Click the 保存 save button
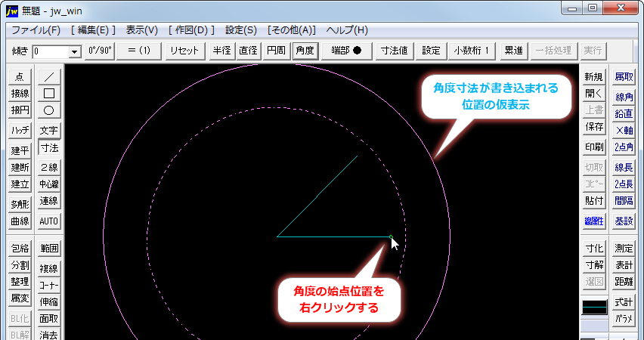 (x=594, y=127)
